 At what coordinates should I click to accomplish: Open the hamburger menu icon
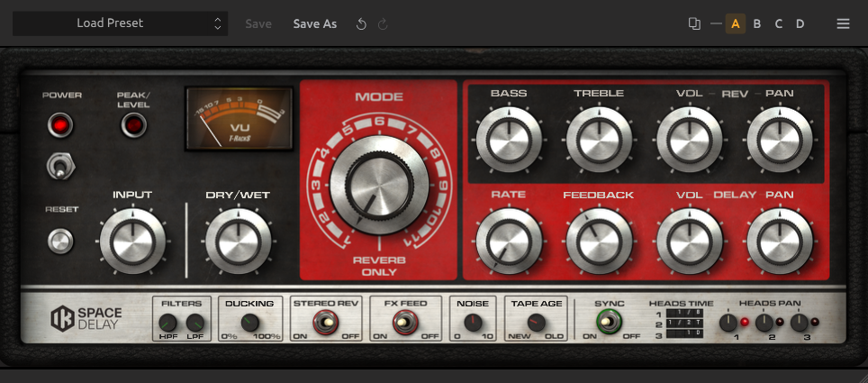pyautogui.click(x=843, y=23)
